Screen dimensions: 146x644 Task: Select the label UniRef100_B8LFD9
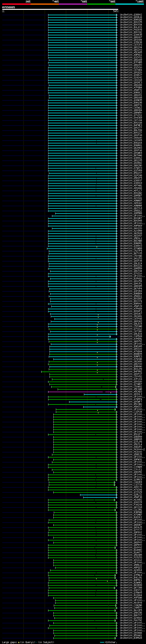coord(131,130)
